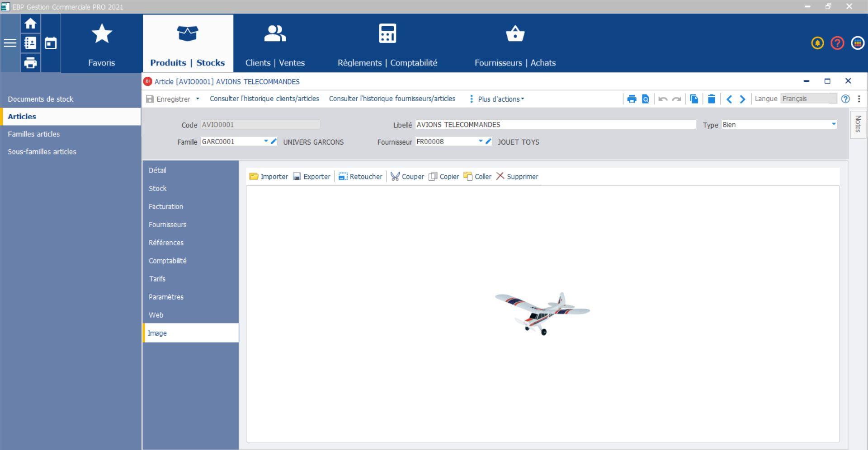Click the duplicate article icon
This screenshot has height=450, width=868.
(x=694, y=99)
